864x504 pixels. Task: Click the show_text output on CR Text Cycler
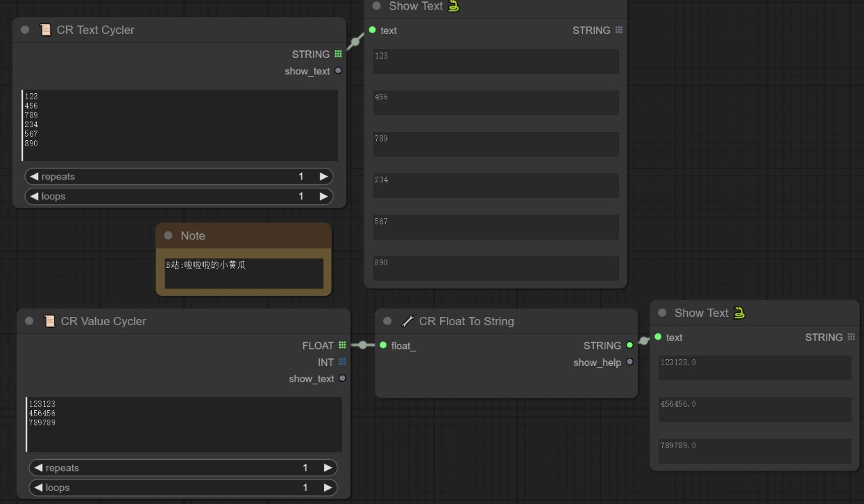click(338, 71)
